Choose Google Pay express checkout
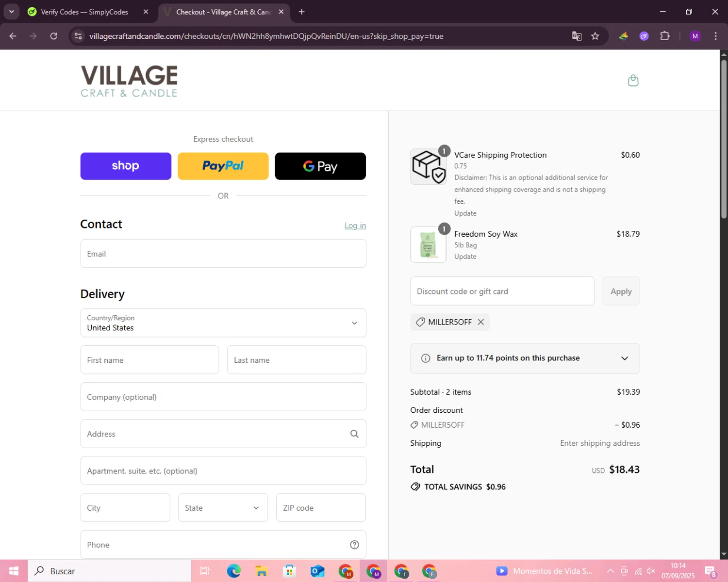 (320, 166)
